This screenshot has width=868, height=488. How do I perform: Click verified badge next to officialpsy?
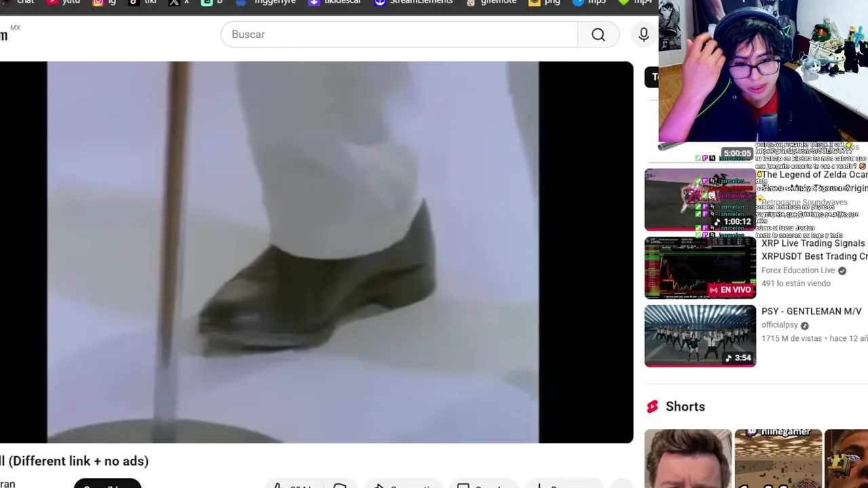805,325
